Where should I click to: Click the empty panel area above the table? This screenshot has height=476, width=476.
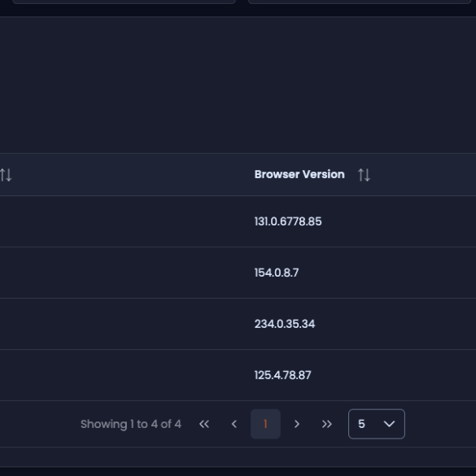coord(238,85)
